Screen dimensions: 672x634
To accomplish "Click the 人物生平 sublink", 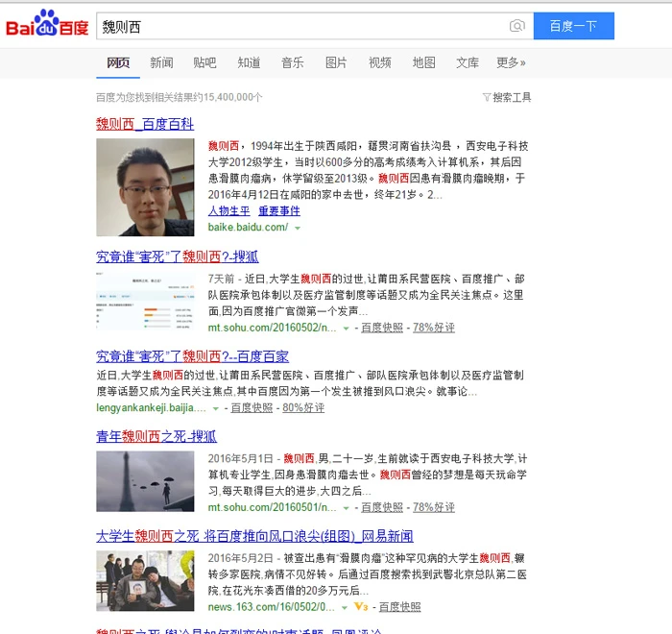I will pos(228,211).
